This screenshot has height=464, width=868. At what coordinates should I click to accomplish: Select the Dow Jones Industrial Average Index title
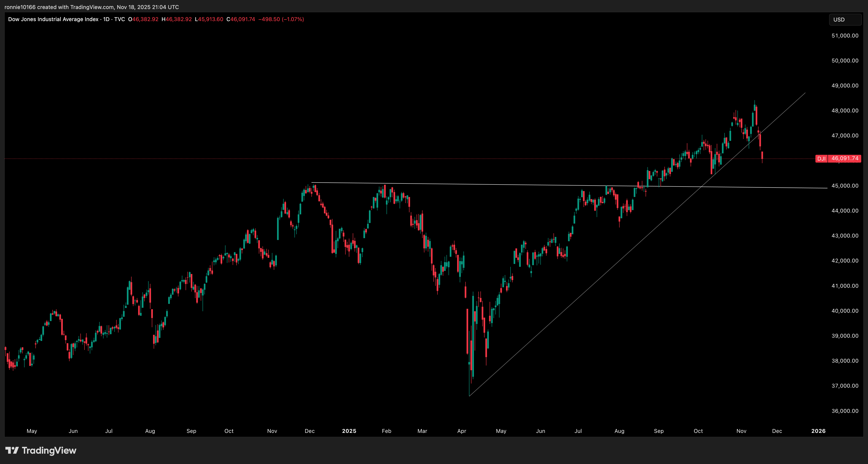click(53, 19)
